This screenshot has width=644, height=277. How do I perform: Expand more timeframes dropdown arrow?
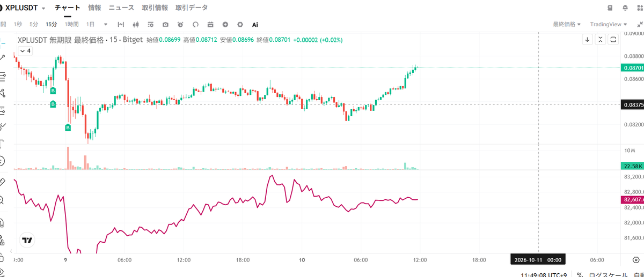(106, 25)
